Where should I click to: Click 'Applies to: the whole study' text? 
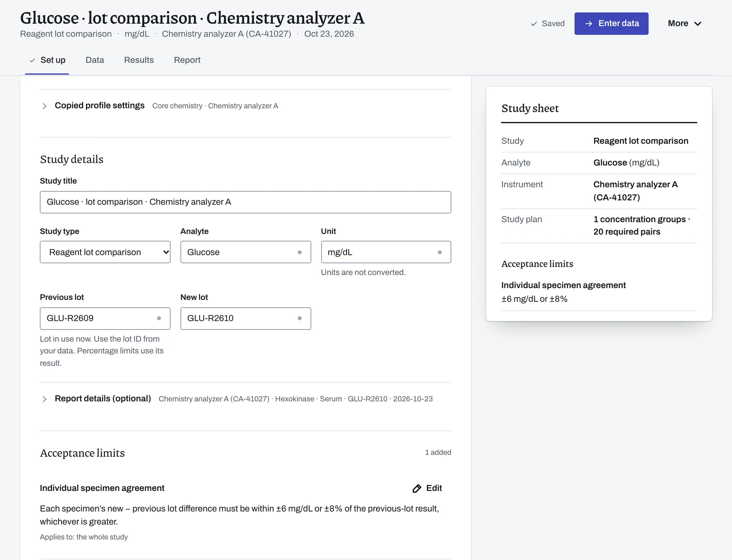click(84, 537)
